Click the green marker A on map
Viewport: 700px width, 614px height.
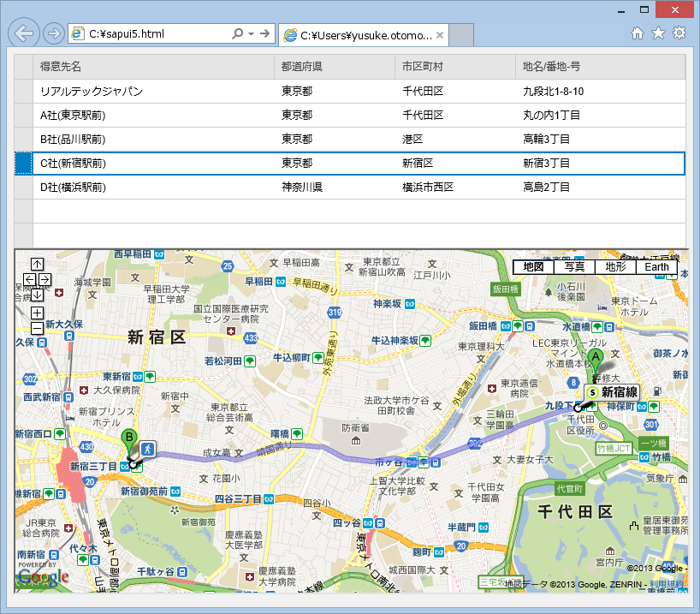[595, 361]
